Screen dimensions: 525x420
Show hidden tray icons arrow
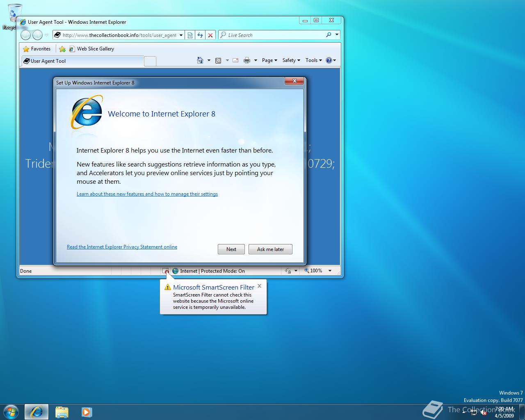point(464,412)
